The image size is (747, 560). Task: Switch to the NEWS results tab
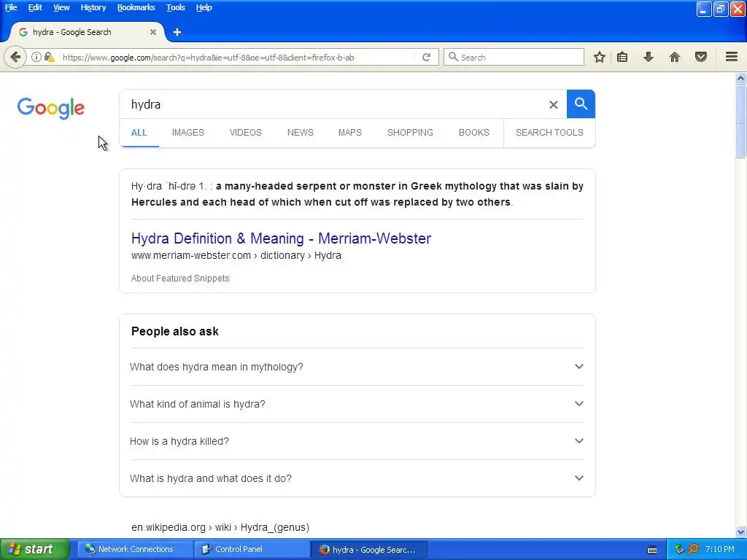(x=300, y=133)
